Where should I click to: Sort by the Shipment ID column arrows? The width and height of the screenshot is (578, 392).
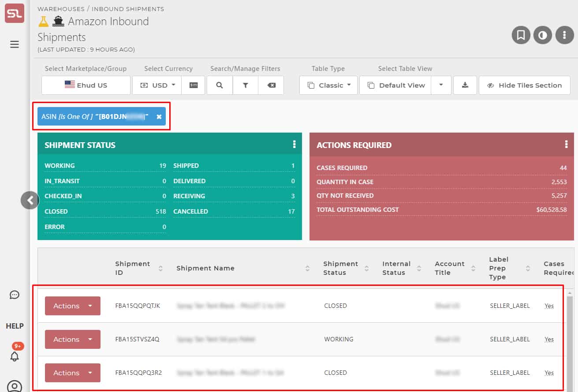(x=160, y=268)
